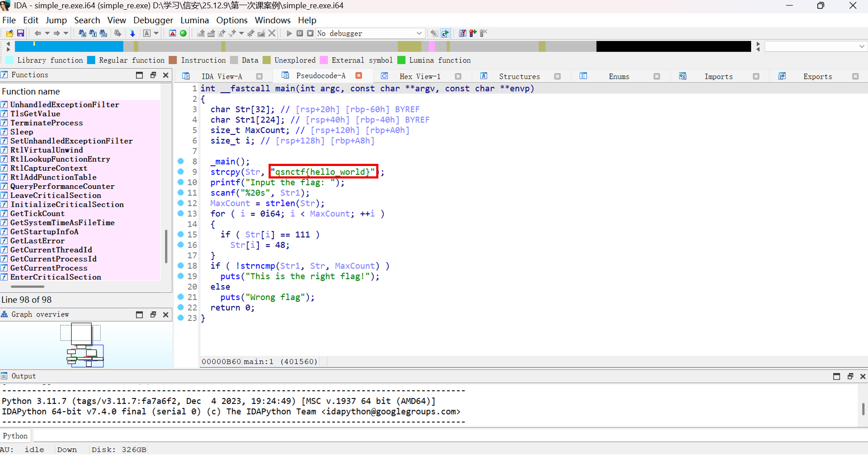Click the blue down-arrow jump icon
This screenshot has width=868, height=455.
132,33
